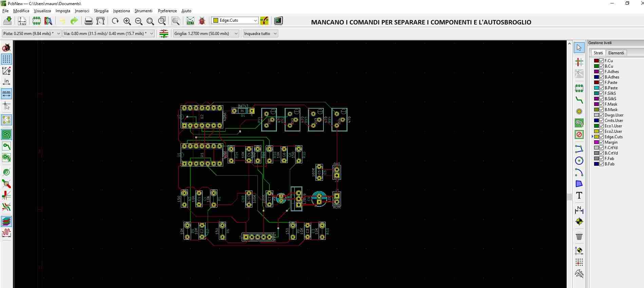Open the Visualizza menu
The width and height of the screenshot is (644, 288).
42,11
